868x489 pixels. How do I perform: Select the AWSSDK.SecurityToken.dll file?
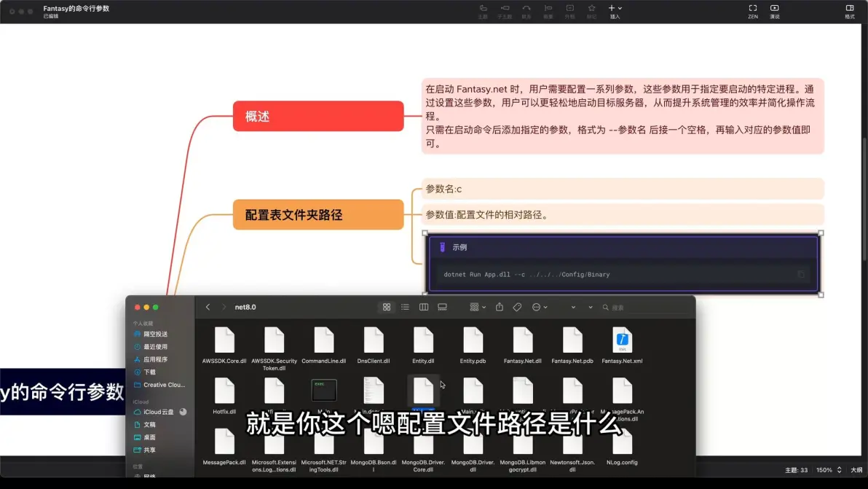274,349
